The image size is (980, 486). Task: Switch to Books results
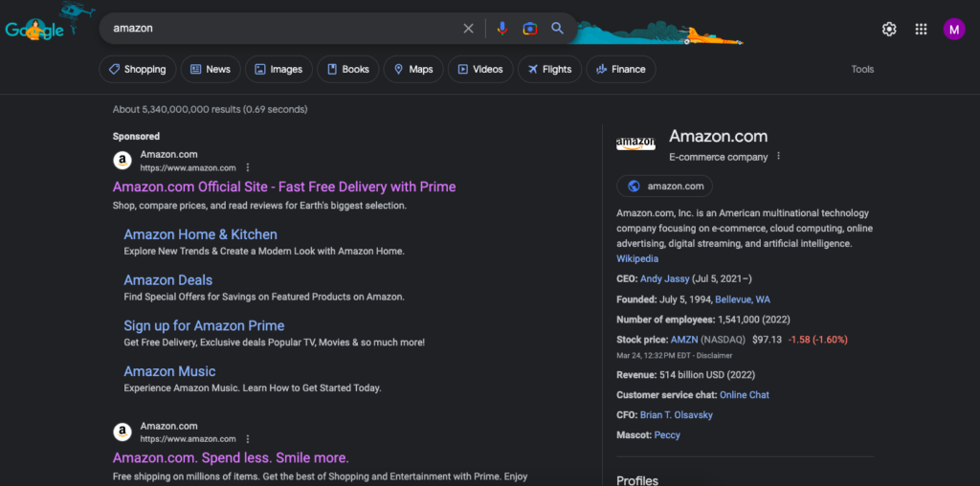pos(348,69)
